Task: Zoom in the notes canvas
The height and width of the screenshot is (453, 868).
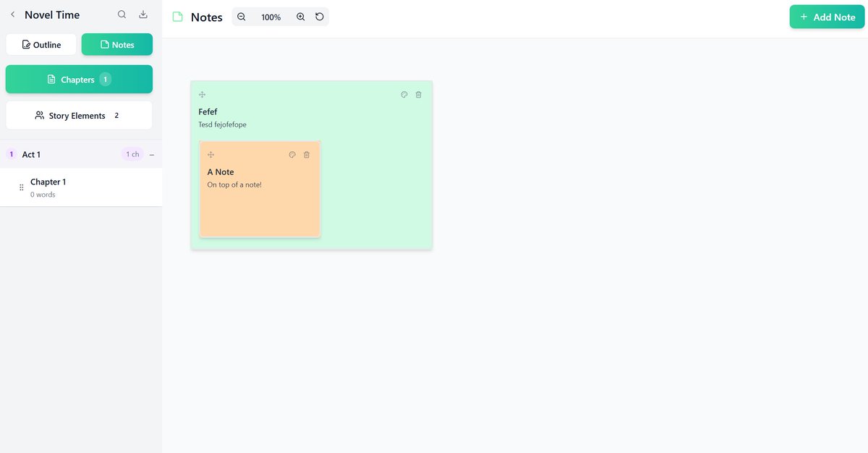Action: tap(301, 17)
